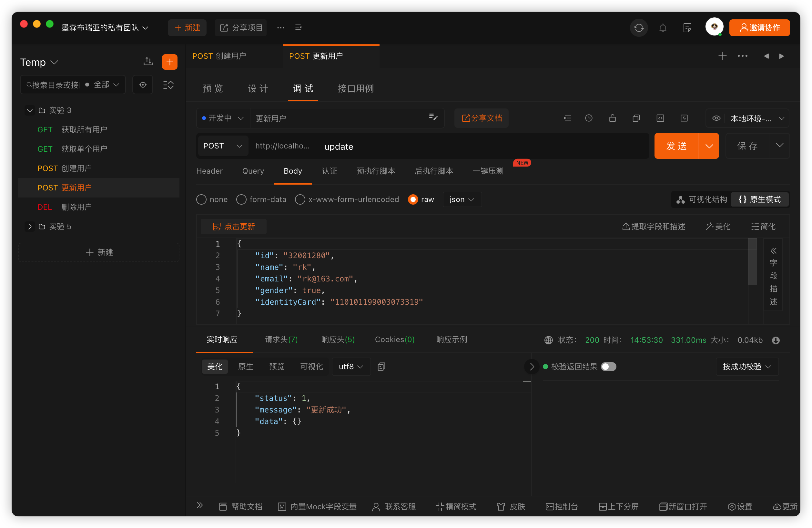Click the body editor vertical scrollbar
This screenshot has height=528, width=812.
coord(752,262)
